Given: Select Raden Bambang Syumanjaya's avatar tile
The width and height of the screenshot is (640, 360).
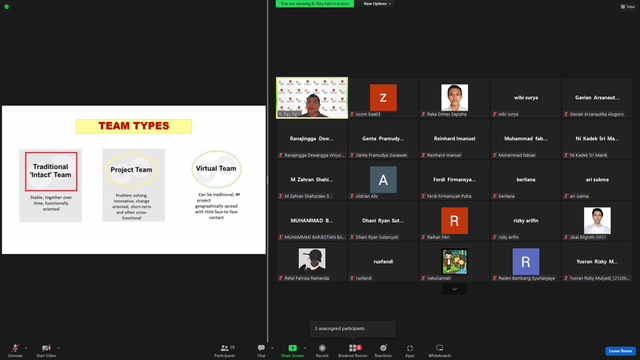Looking at the screenshot, I should [x=526, y=262].
